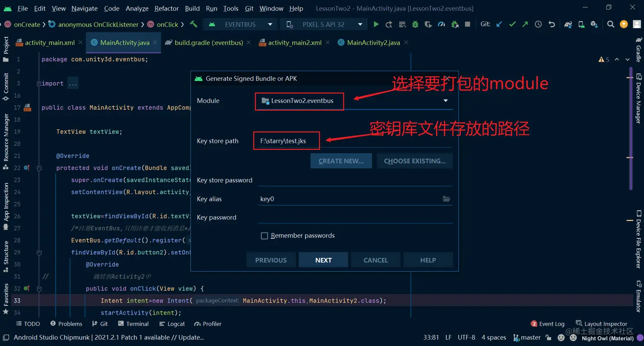Browse key alias with the folder icon
Screen dimensions: 644x346
pos(446,199)
